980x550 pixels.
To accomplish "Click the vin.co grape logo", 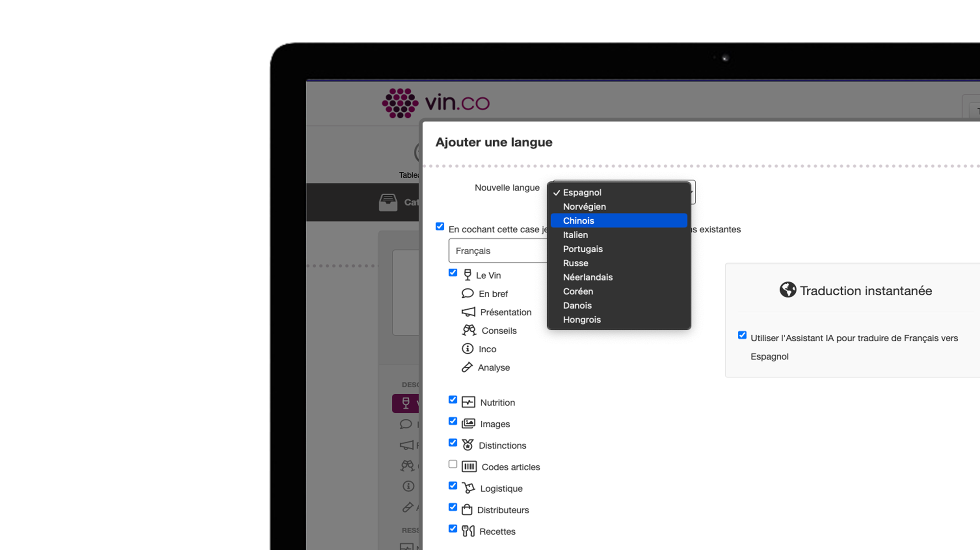I will pos(400,103).
